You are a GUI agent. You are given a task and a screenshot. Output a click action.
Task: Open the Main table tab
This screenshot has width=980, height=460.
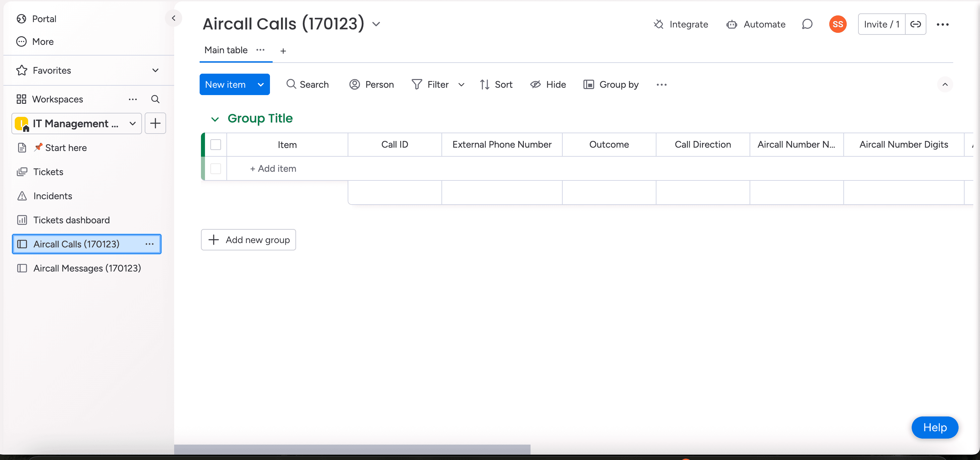pyautogui.click(x=226, y=50)
